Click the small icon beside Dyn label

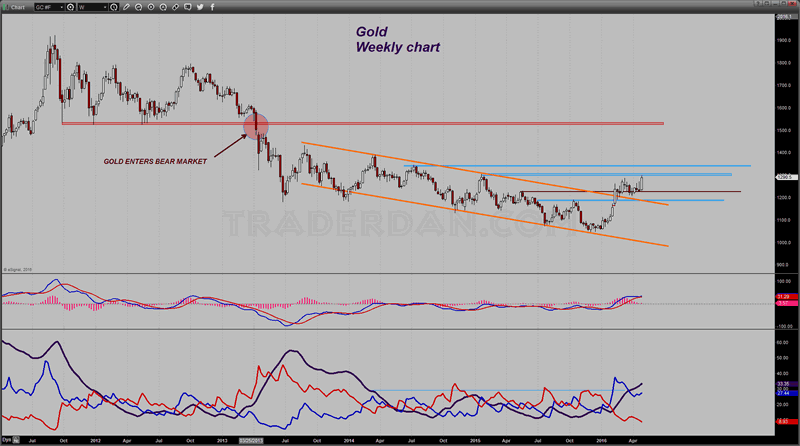click(16, 440)
